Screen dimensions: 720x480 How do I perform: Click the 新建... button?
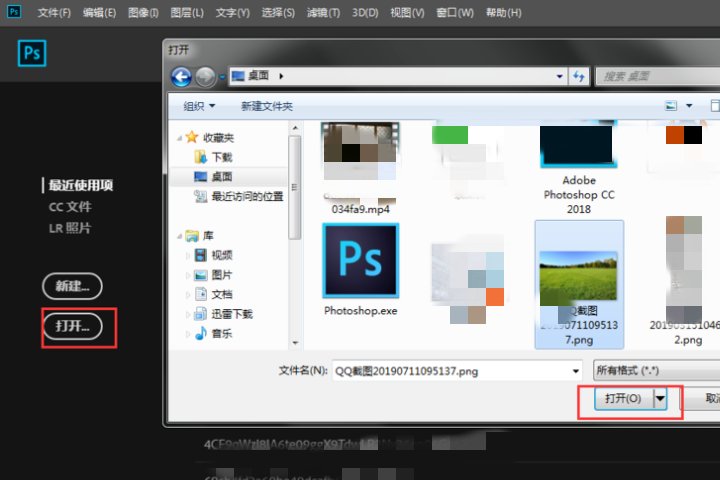coord(72,286)
